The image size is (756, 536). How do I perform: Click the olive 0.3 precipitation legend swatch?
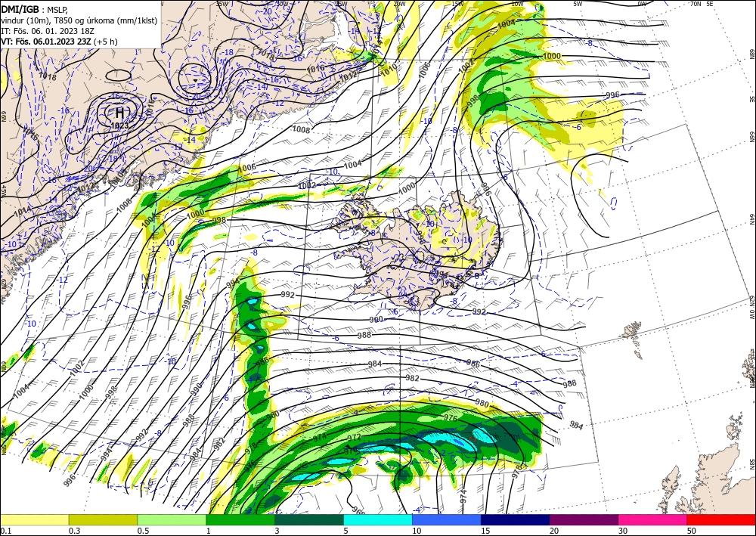pos(103,519)
